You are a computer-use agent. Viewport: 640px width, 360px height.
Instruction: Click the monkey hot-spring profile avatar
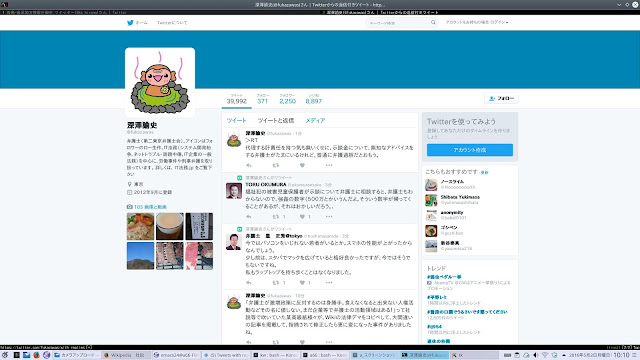click(x=160, y=82)
